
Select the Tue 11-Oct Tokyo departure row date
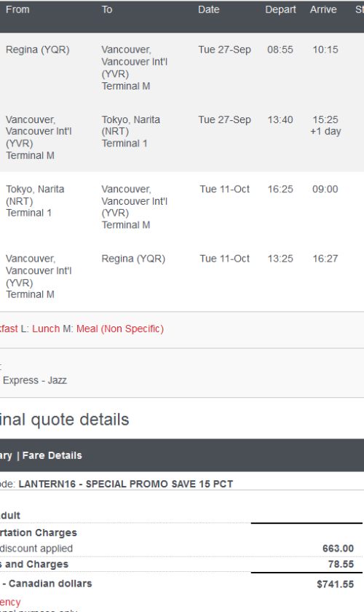(225, 189)
